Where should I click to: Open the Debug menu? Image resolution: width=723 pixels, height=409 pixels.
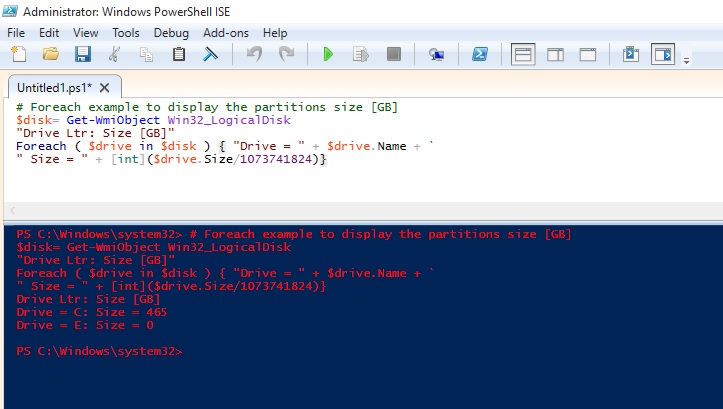pos(171,32)
